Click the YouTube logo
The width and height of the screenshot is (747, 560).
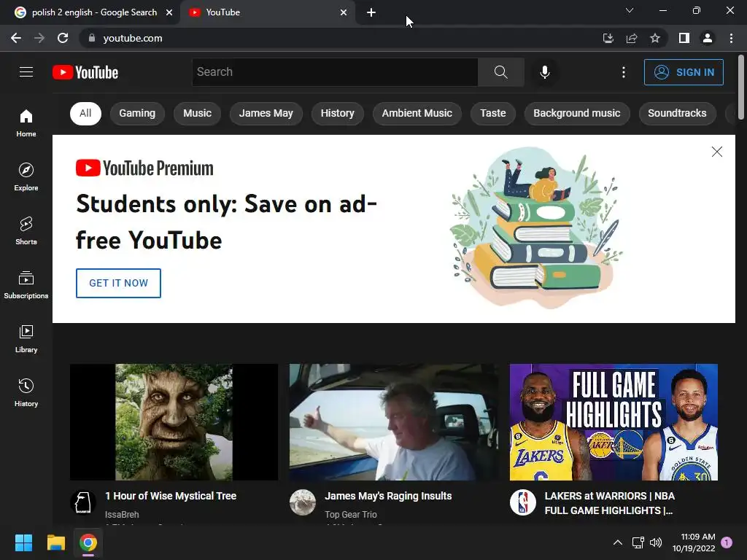85,72
